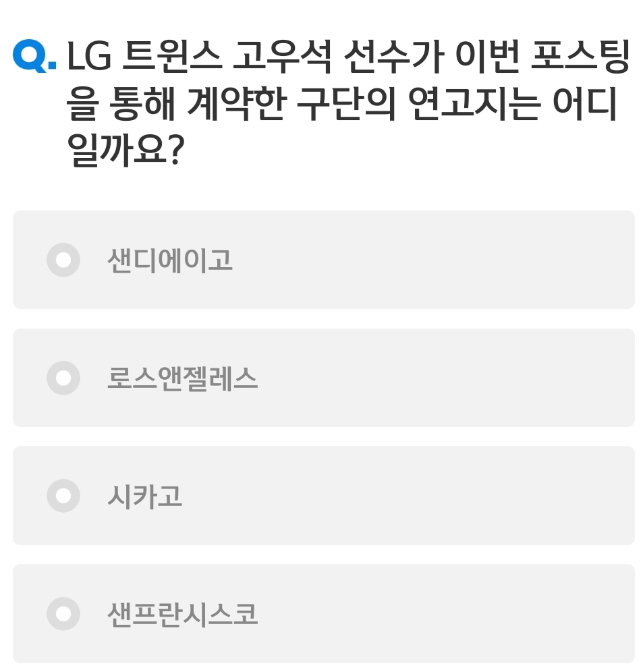This screenshot has height=672, width=643.
Task: Click the 로스앤젤레스 answer label text
Action: tap(182, 379)
